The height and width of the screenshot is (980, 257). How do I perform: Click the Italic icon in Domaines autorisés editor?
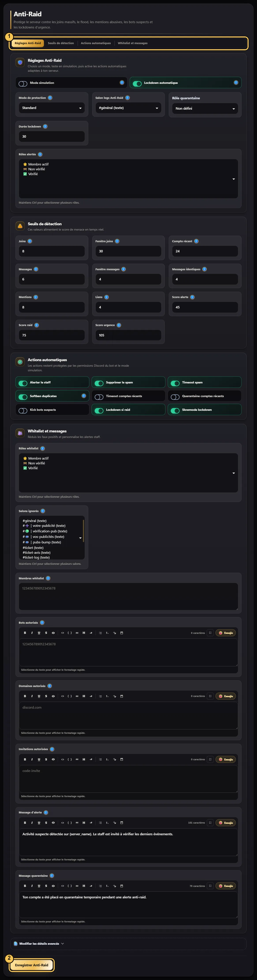tap(32, 696)
